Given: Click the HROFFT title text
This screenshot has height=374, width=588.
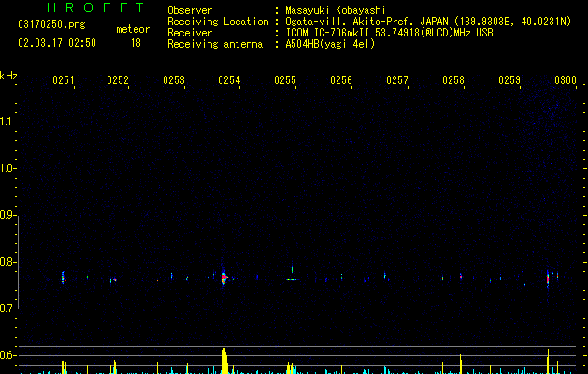Looking at the screenshot, I should (x=95, y=7).
